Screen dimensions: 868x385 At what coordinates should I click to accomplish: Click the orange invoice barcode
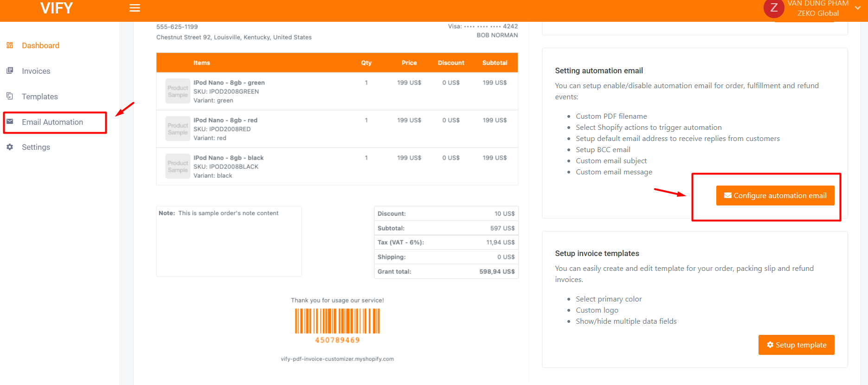coord(337,321)
